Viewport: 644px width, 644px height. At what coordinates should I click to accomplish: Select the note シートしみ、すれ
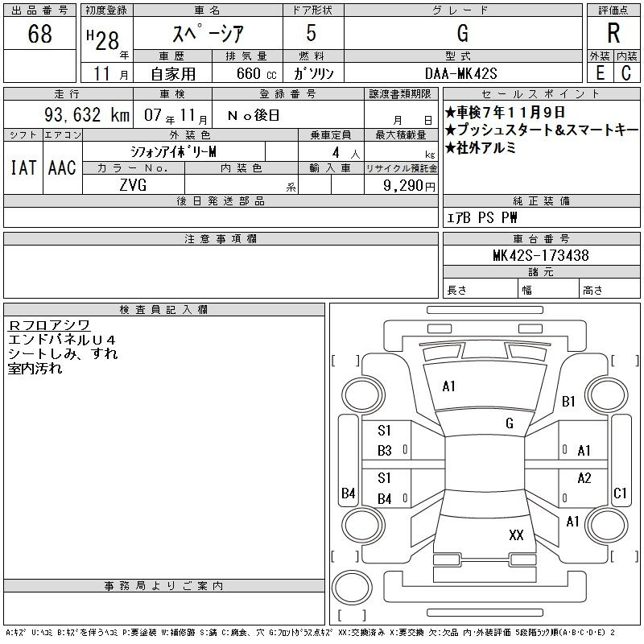(x=63, y=353)
